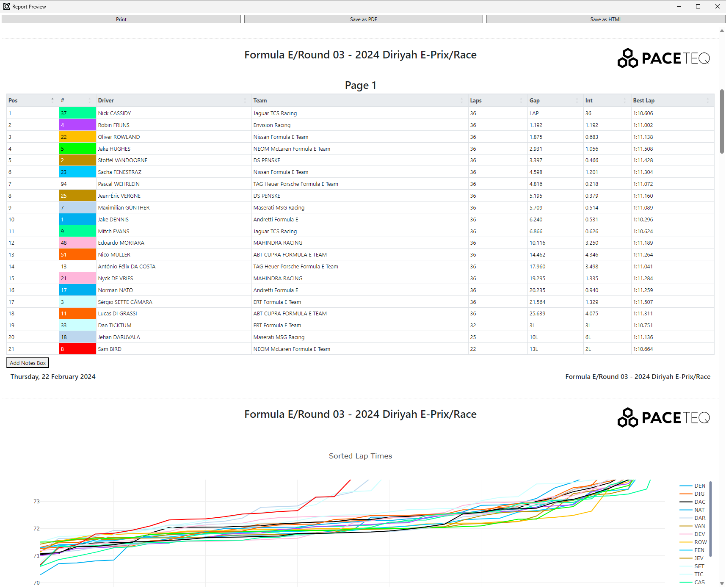Image resolution: width=726 pixels, height=588 pixels.
Task: Save the report as HTML
Action: pyautogui.click(x=606, y=19)
